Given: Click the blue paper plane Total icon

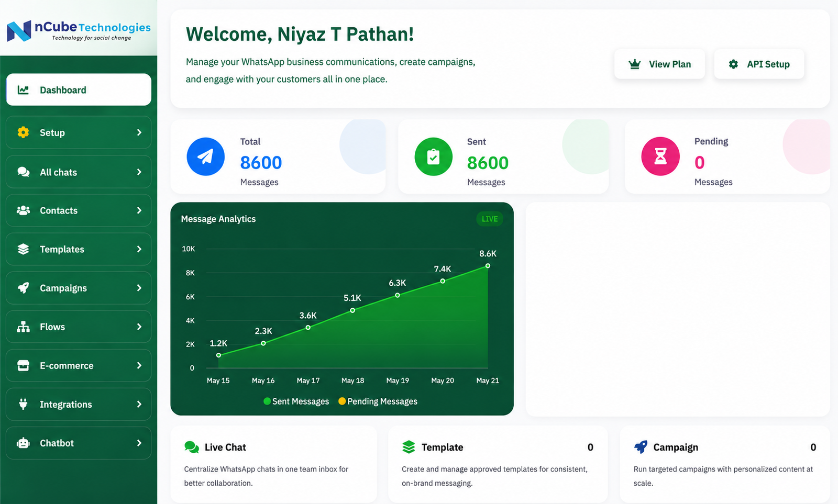Looking at the screenshot, I should (206, 156).
